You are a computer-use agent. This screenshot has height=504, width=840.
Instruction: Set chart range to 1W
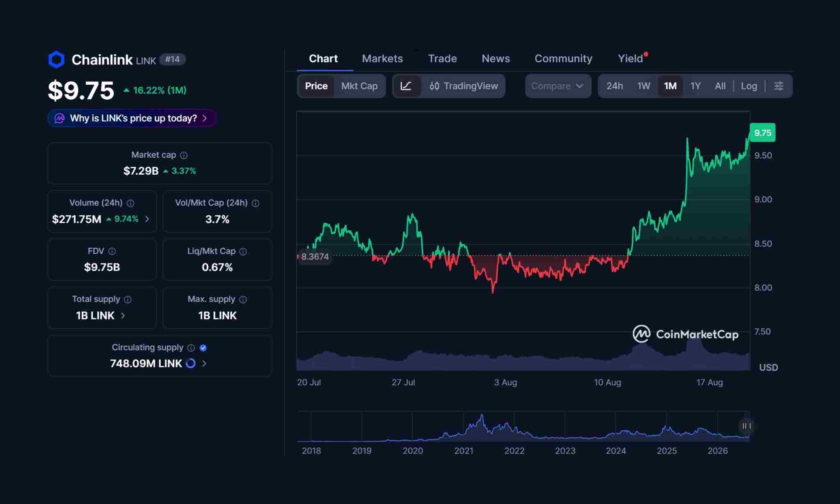[644, 86]
